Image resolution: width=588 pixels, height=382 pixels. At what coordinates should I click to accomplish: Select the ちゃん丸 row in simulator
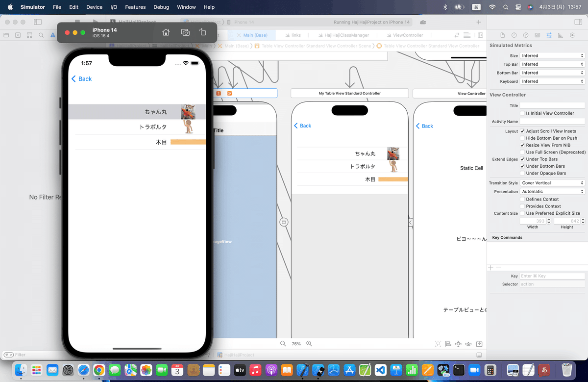137,112
